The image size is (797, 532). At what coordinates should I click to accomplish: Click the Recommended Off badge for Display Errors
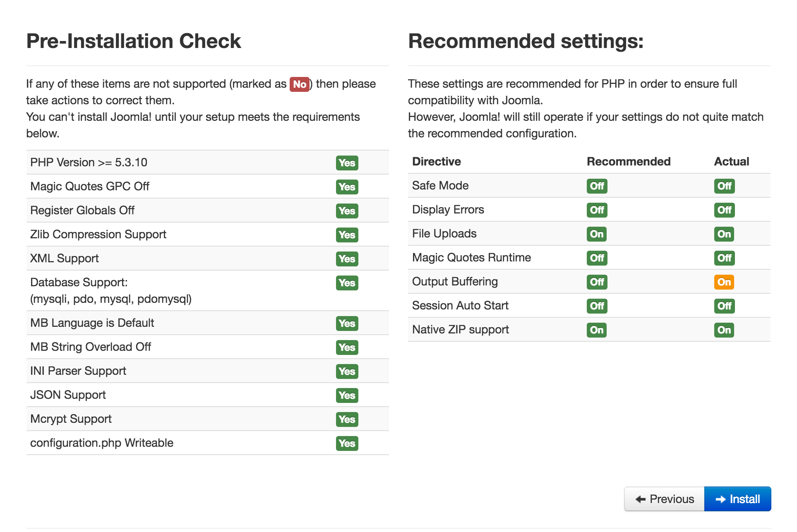tap(596, 210)
